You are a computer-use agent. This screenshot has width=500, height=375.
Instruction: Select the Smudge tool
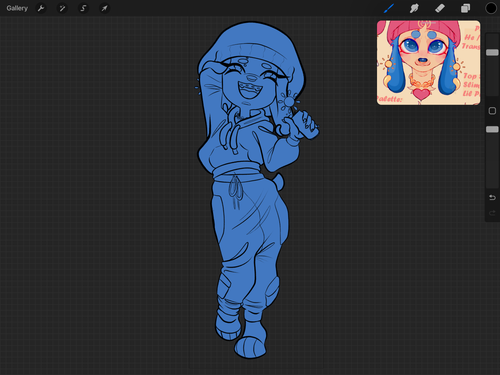coord(414,8)
